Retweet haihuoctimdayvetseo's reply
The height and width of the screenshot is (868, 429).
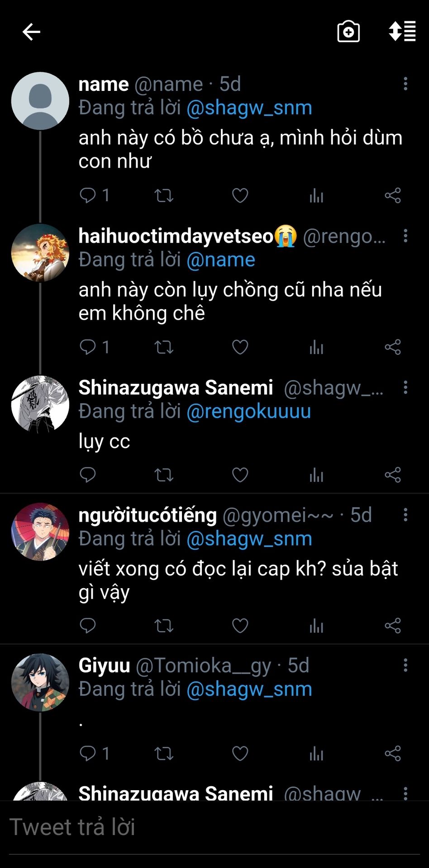click(164, 347)
